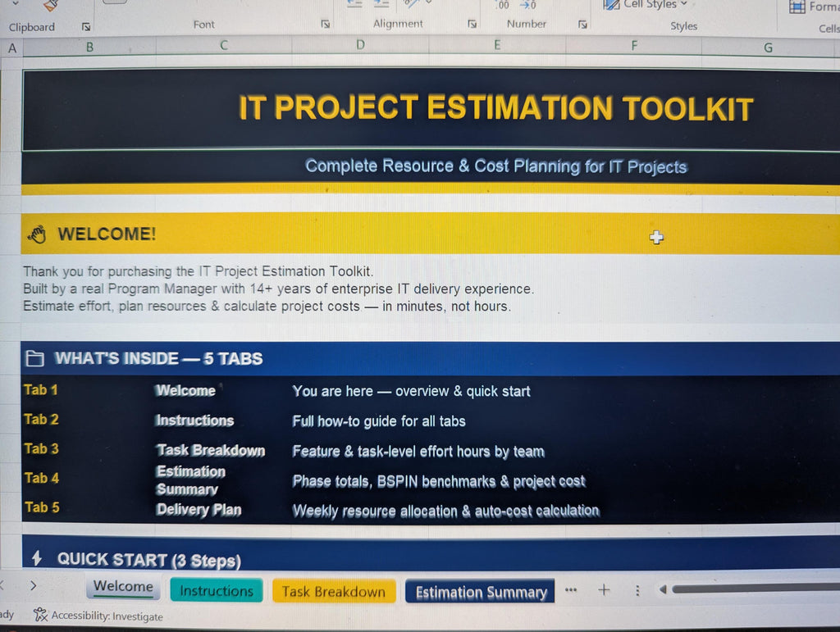The height and width of the screenshot is (632, 840).
Task: Click the Complete Resource & Cost Planning subtitle
Action: (495, 166)
